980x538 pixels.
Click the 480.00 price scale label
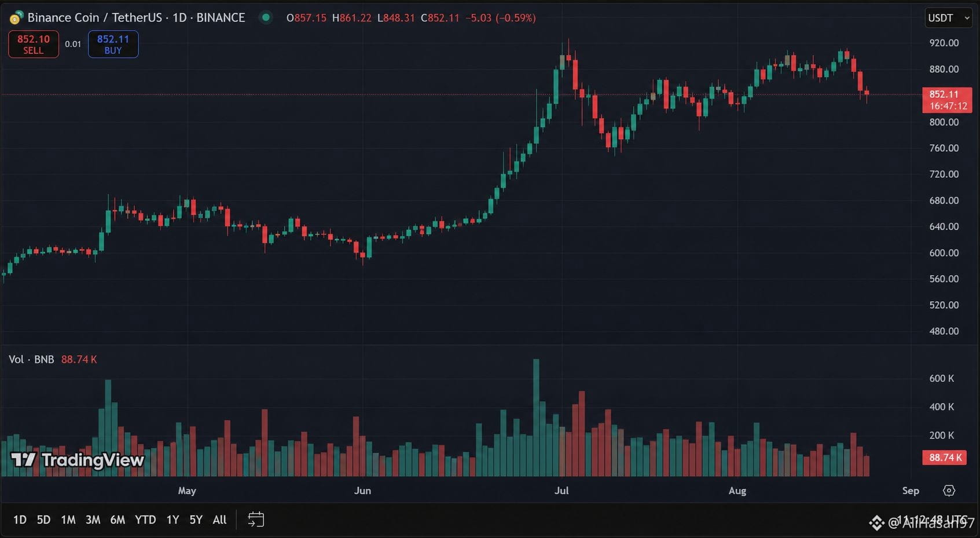pyautogui.click(x=944, y=331)
